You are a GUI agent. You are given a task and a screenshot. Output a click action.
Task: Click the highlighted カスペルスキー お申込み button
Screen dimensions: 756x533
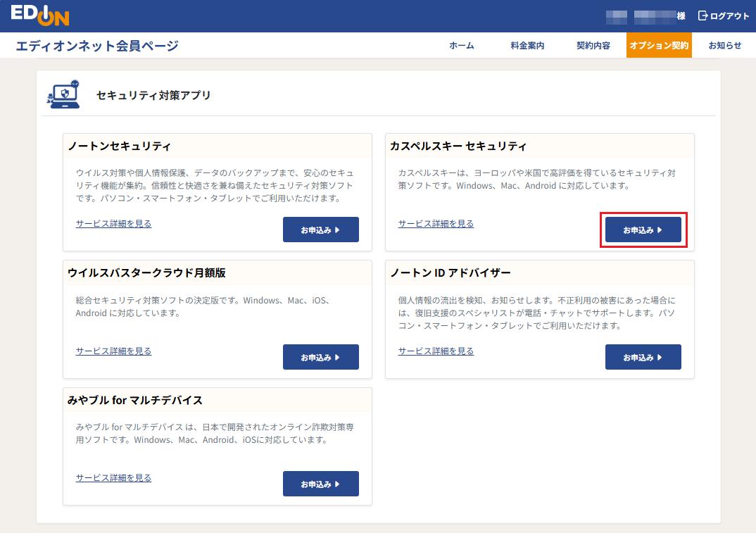pos(643,229)
